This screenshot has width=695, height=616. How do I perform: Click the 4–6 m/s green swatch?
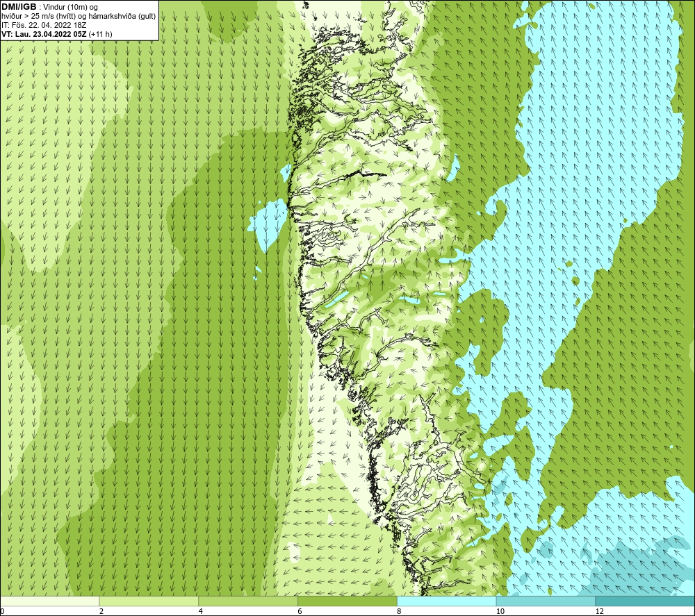pos(248,601)
